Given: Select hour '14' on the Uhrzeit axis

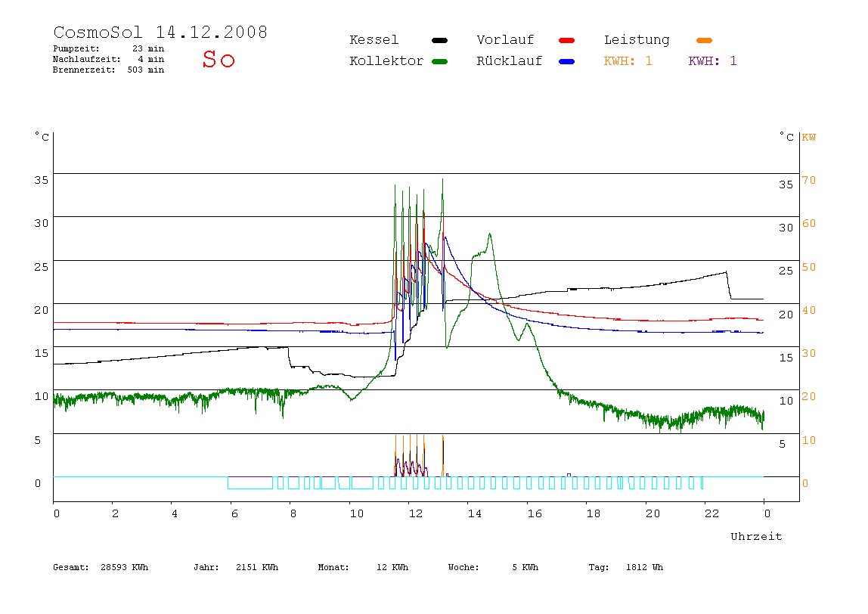Looking at the screenshot, I should [x=474, y=513].
